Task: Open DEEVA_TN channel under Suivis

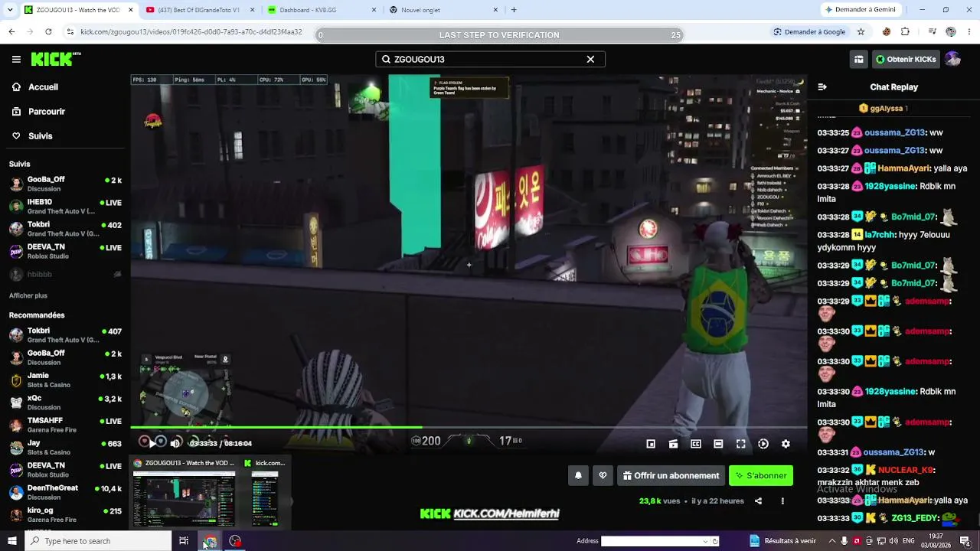Action: point(65,252)
